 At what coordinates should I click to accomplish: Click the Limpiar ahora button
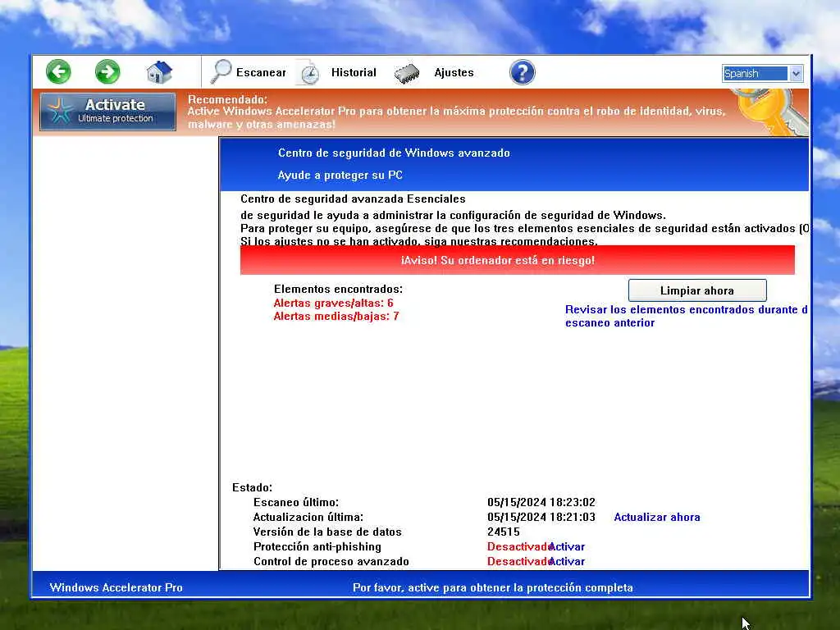pyautogui.click(x=697, y=290)
